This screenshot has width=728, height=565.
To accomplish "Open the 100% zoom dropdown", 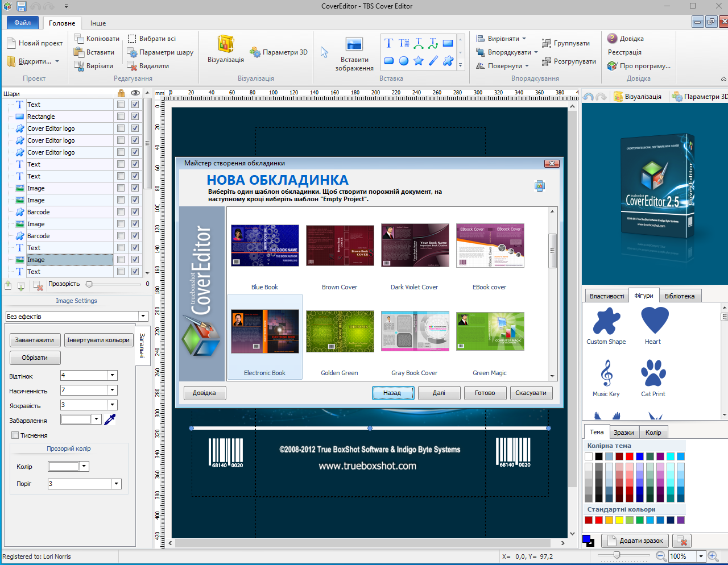I will click(701, 556).
